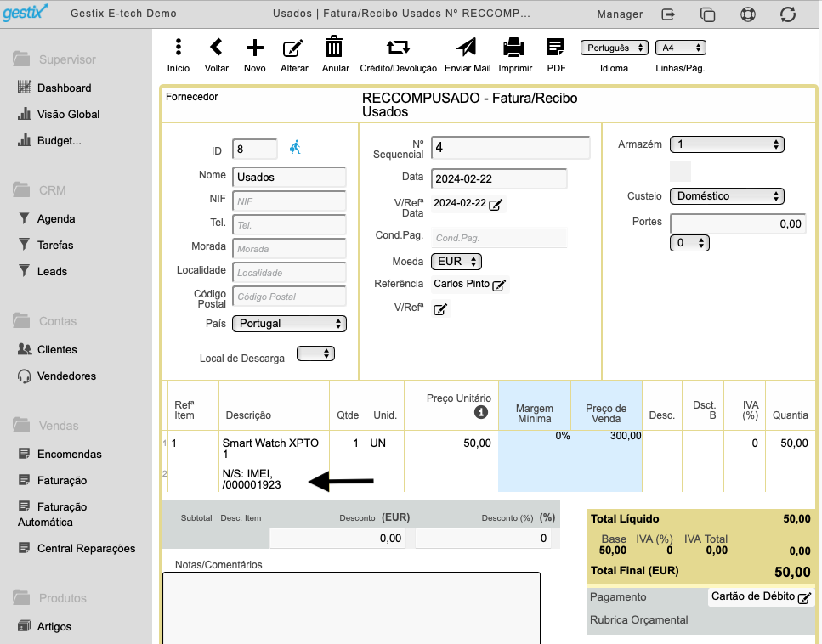This screenshot has width=822, height=644.
Task: Open help lifebuoy icon in header
Action: pos(747,14)
